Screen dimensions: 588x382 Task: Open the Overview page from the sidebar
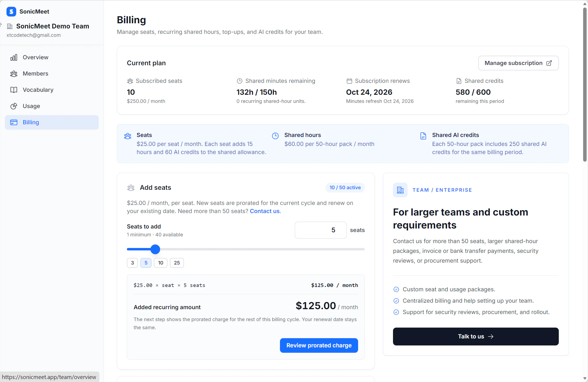point(52,57)
